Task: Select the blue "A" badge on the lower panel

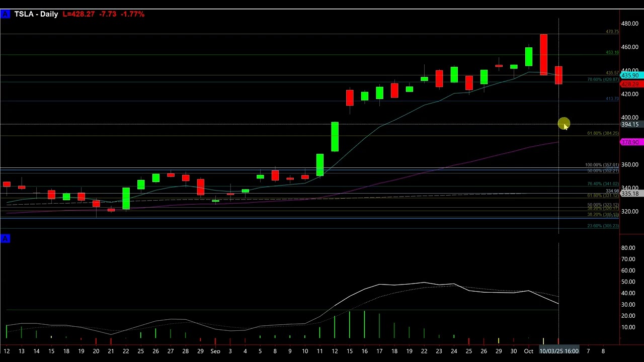Action: point(6,238)
